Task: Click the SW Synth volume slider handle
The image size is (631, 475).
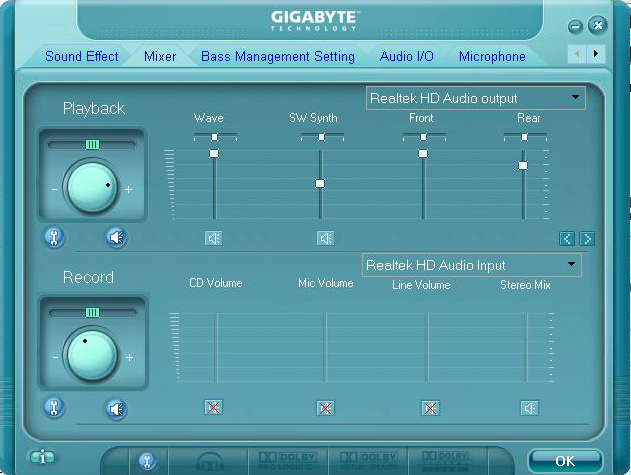Action: (x=320, y=184)
